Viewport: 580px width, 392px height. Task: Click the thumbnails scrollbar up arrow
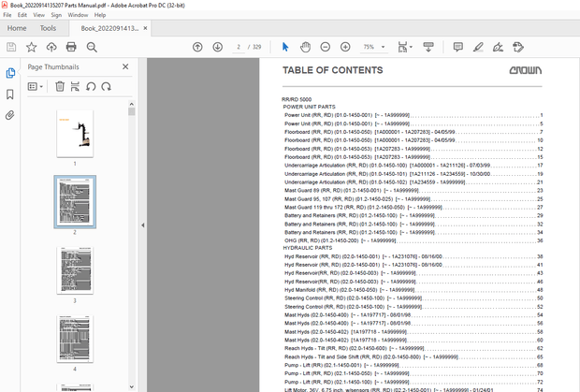pyautogui.click(x=131, y=104)
